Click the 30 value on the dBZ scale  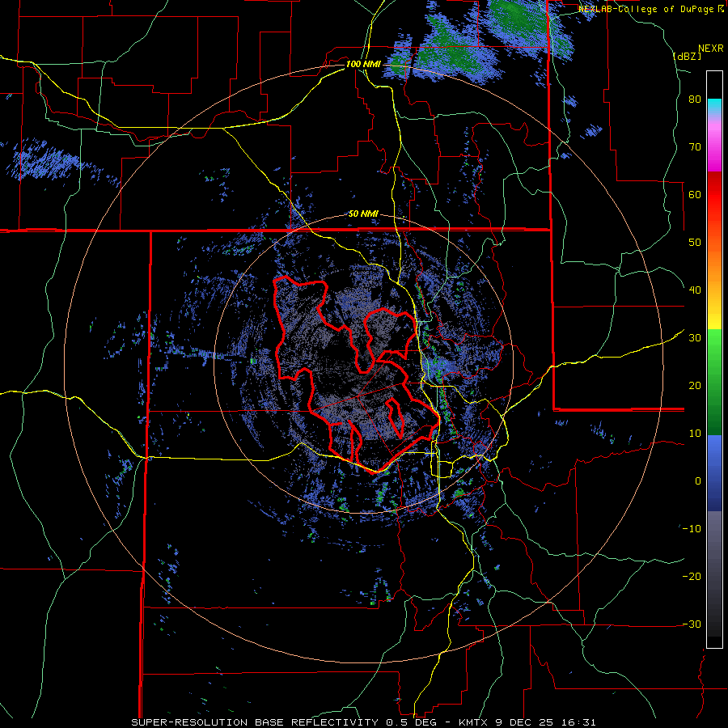(x=695, y=337)
